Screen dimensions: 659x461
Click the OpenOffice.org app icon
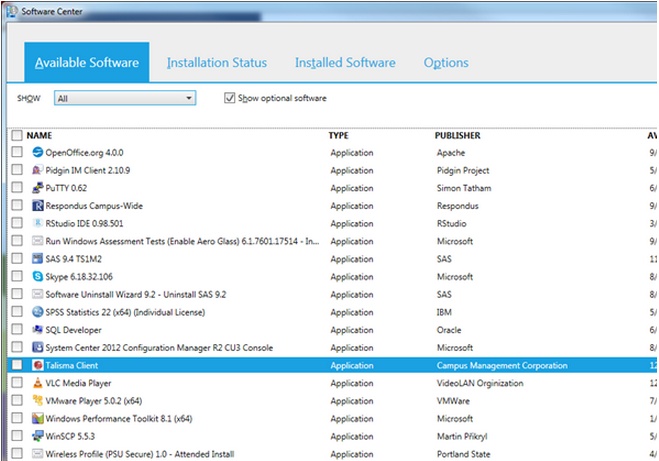(x=38, y=153)
